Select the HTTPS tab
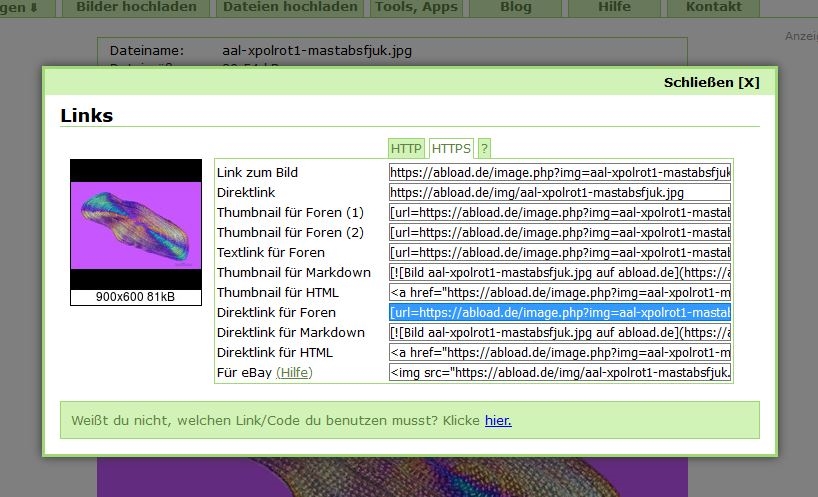The height and width of the screenshot is (497, 818). point(451,148)
